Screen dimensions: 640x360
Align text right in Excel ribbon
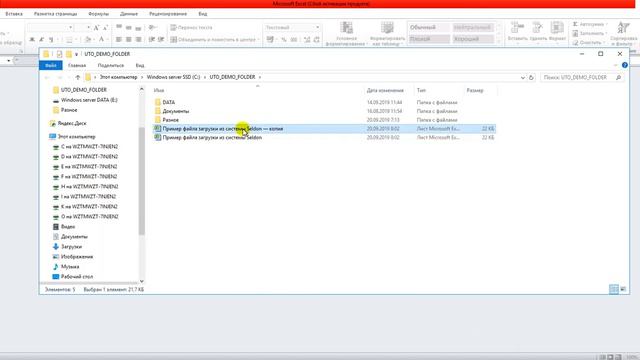coord(138,40)
